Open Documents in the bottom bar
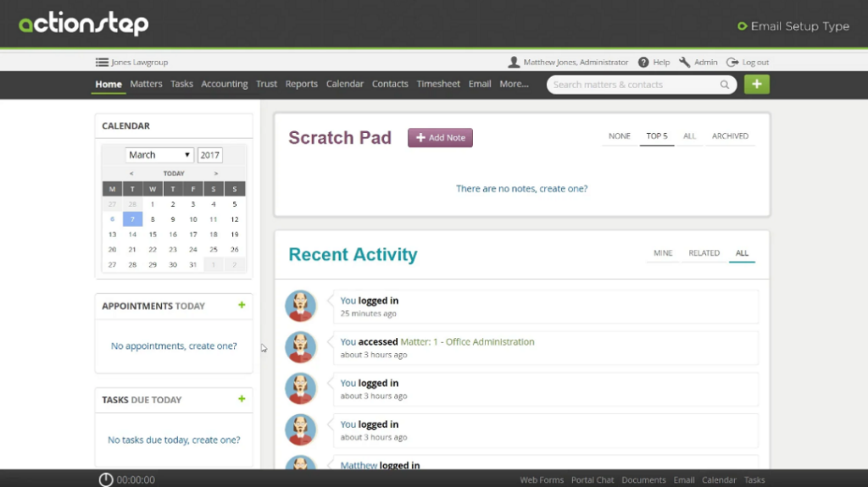868x487 pixels. 643,480
